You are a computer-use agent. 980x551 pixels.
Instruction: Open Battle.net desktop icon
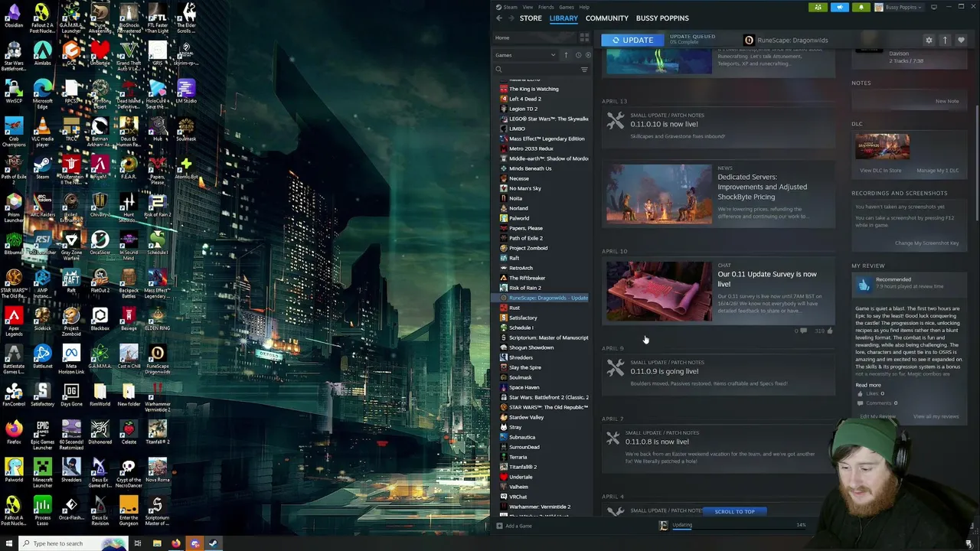(x=42, y=357)
